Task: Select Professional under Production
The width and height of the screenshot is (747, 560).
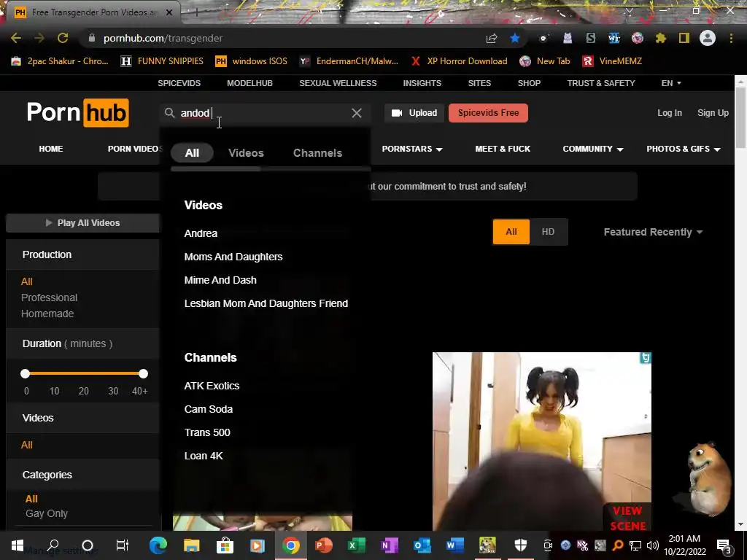Action: (x=49, y=297)
